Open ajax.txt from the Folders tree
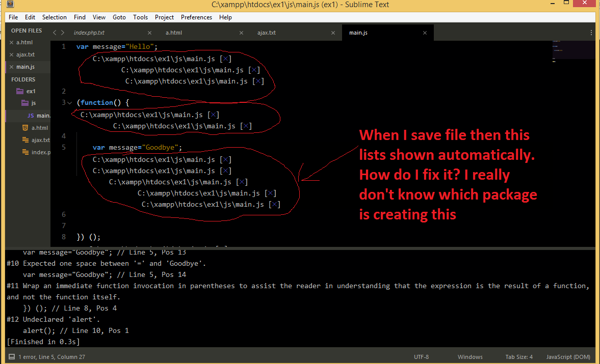The image size is (600, 364). pyautogui.click(x=40, y=140)
